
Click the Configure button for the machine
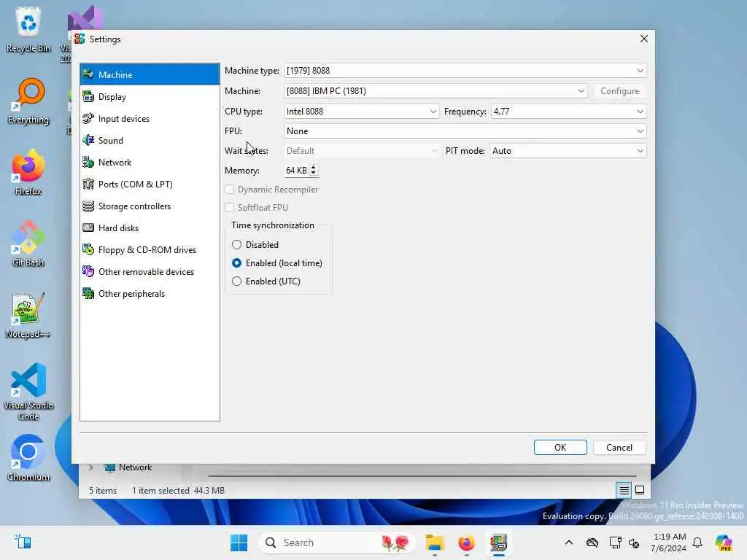[619, 90]
